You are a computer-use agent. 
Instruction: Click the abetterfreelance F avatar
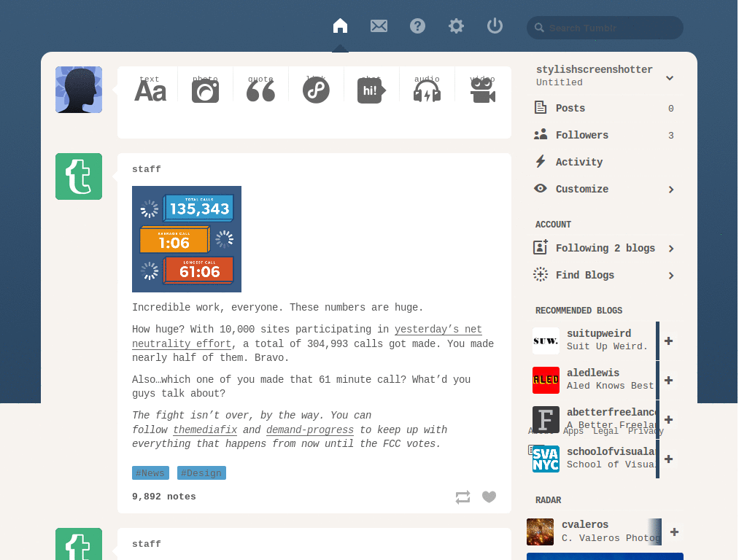546,419
